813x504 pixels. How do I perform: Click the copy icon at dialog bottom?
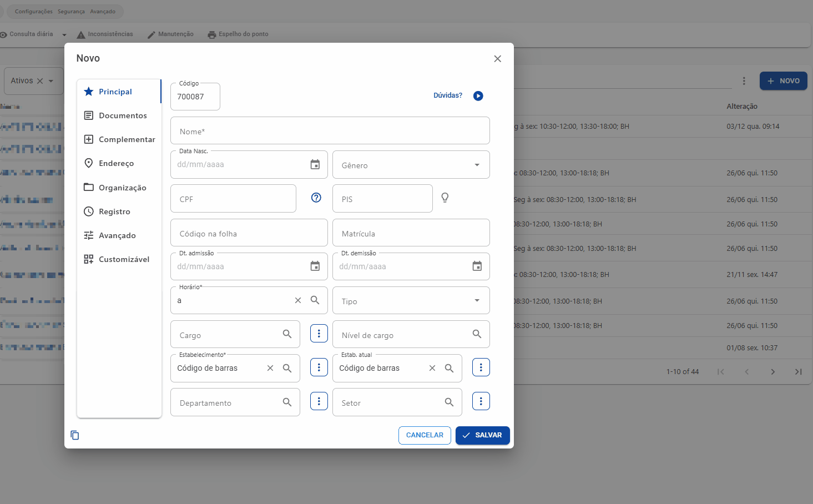[75, 435]
